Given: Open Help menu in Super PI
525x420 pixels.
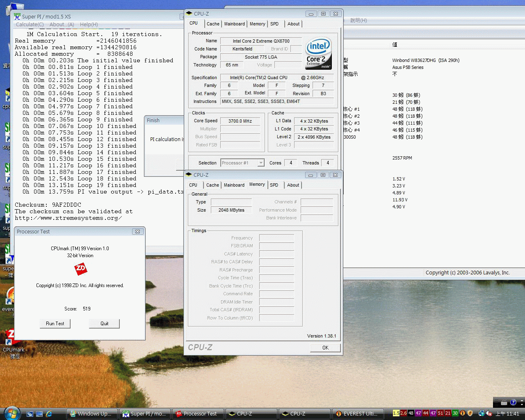Looking at the screenshot, I should (x=89, y=25).
